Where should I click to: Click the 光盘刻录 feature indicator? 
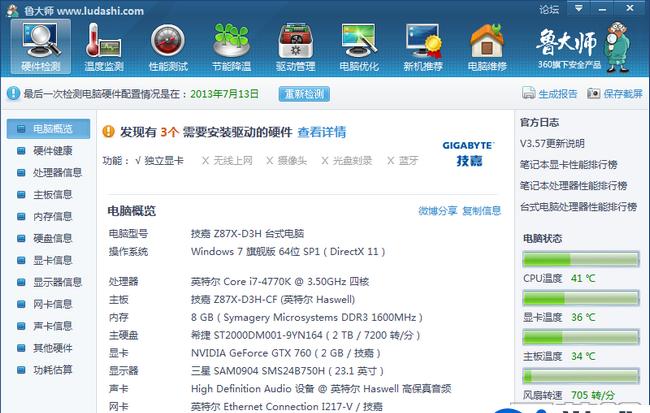(x=347, y=160)
